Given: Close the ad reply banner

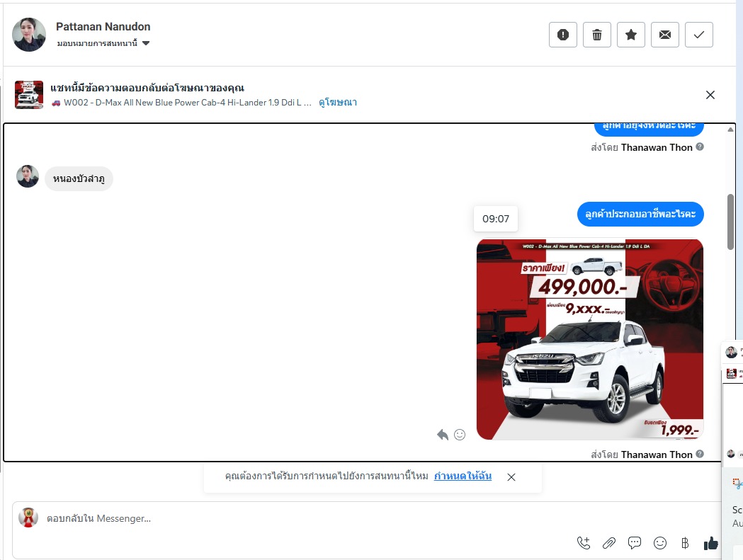Looking at the screenshot, I should click(x=710, y=95).
